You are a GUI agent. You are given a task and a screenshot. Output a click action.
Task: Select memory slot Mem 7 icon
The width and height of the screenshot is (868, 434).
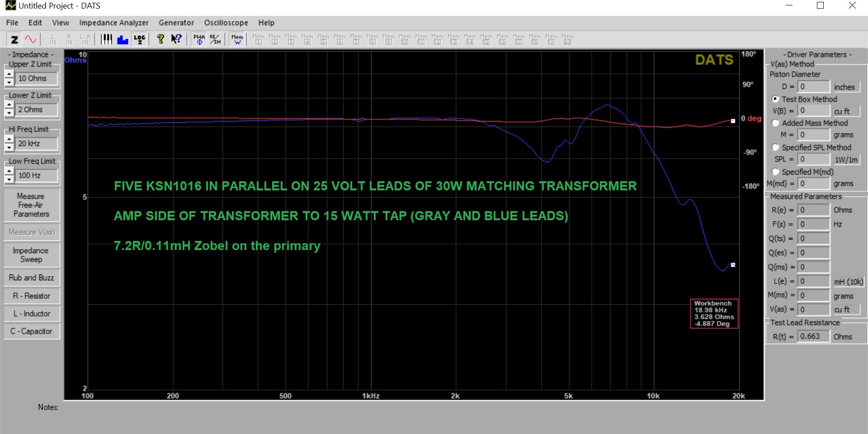point(356,39)
